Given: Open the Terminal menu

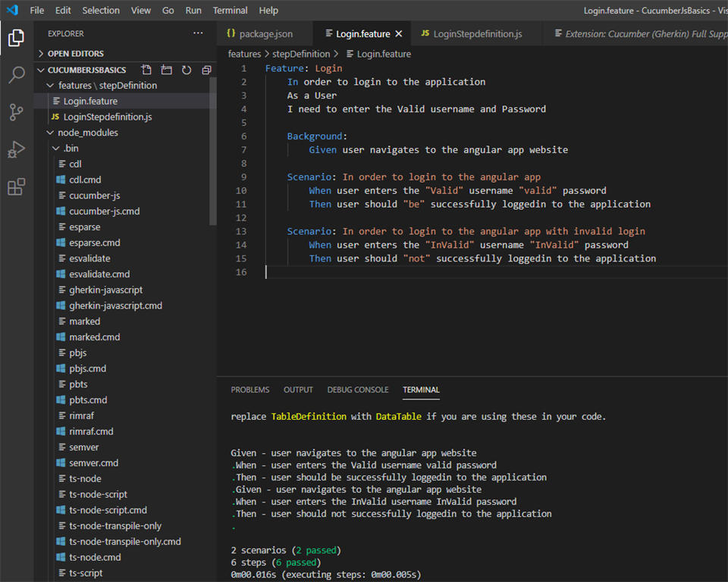Looking at the screenshot, I should click(x=230, y=11).
